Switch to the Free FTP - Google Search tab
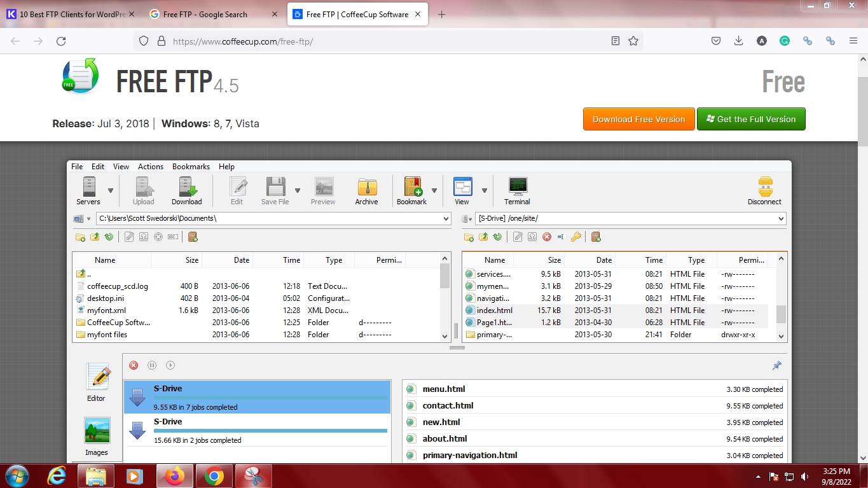This screenshot has width=868, height=488. [214, 14]
